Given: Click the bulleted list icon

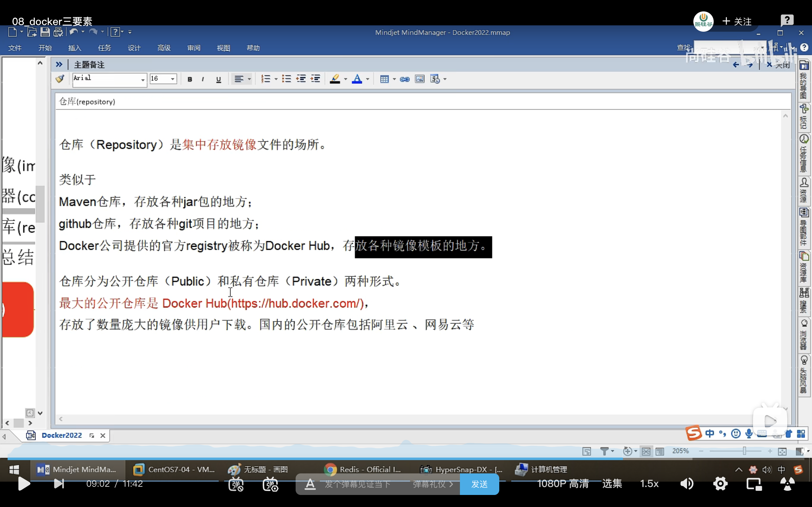Looking at the screenshot, I should (286, 79).
